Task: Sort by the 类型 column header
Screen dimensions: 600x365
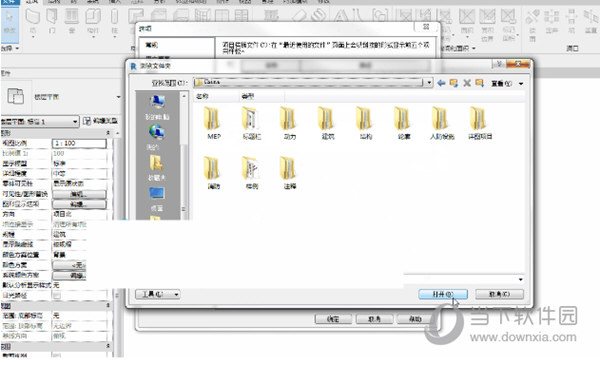Action: pos(261,96)
